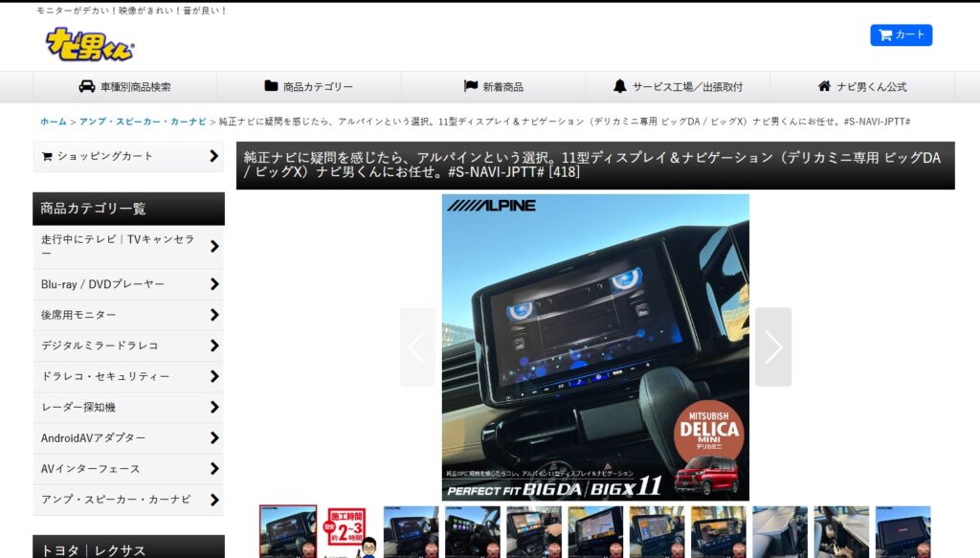Screen dimensions: 980x558
Task: Select レーダー探知機 category
Action: 128,408
